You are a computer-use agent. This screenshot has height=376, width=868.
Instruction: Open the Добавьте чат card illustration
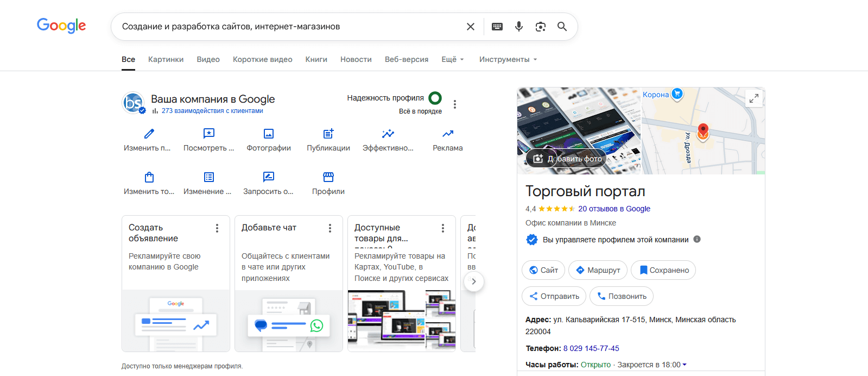click(x=289, y=321)
